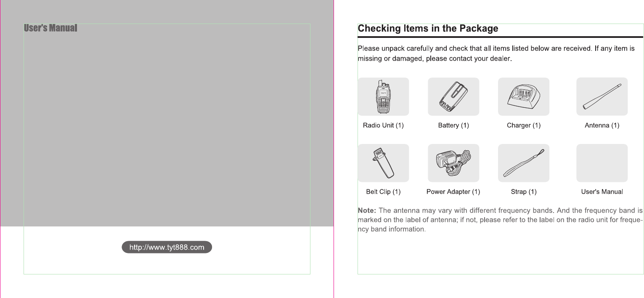Click the "User's Manual" cover title
This screenshot has width=644, height=298.
coord(50,28)
